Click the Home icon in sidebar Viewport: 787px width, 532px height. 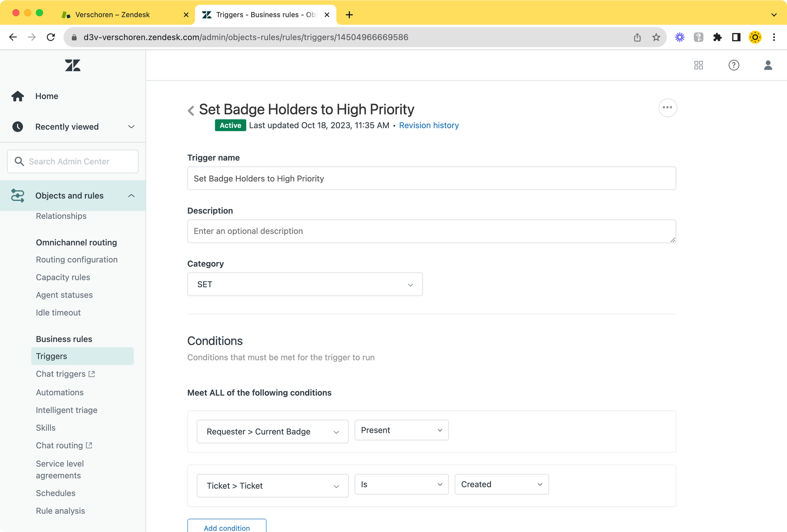pyautogui.click(x=18, y=96)
